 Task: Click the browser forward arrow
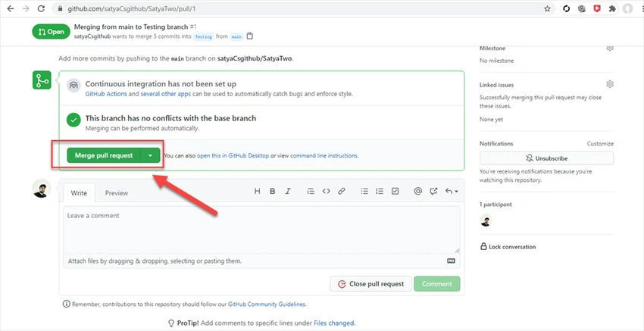click(x=26, y=8)
